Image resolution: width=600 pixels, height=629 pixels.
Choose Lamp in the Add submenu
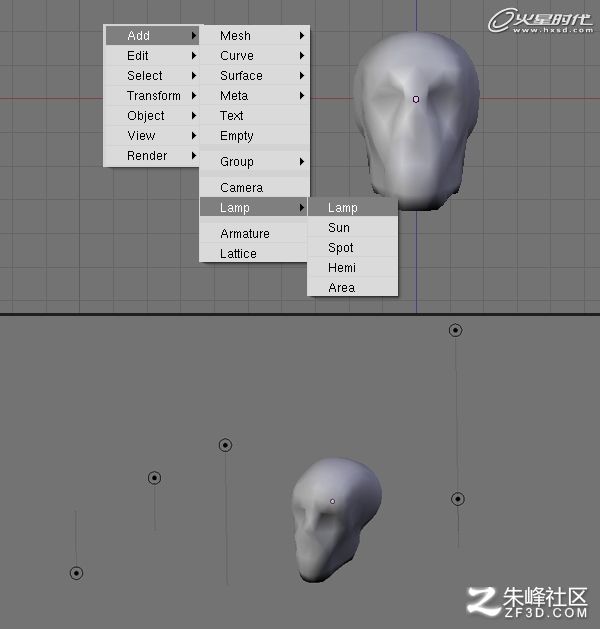pyautogui.click(x=253, y=208)
